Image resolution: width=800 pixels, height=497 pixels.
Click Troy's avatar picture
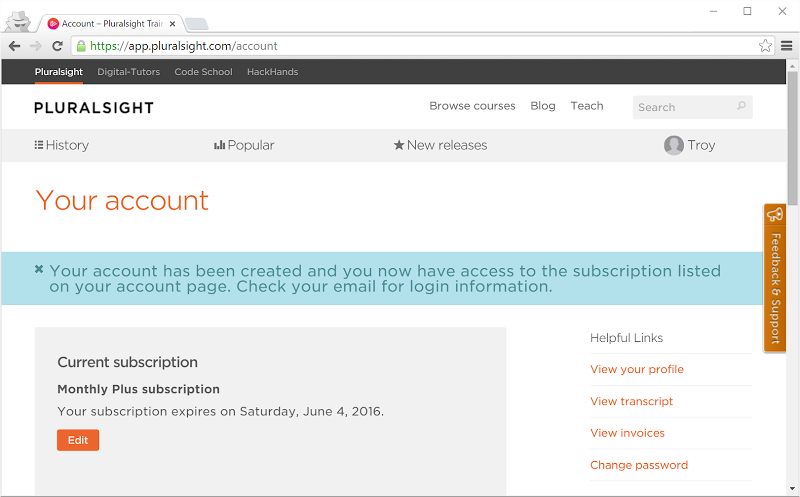tap(673, 145)
